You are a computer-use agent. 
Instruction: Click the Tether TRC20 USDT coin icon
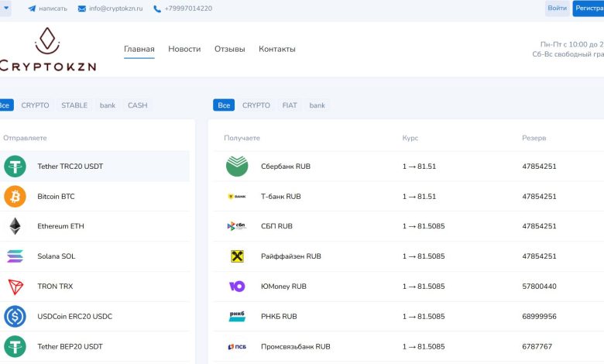[x=15, y=167]
